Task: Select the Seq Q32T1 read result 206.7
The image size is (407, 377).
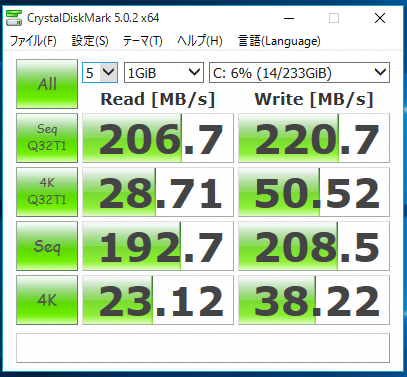Action: 158,138
